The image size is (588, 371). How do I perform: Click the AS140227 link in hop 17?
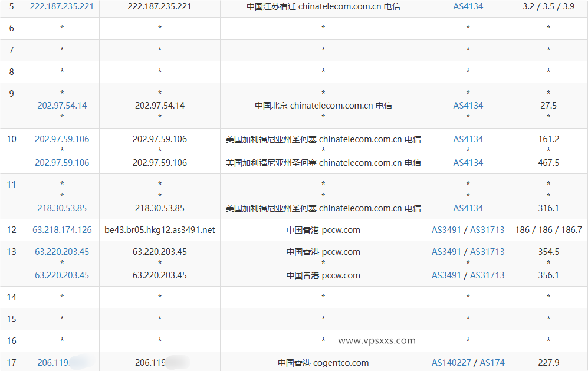coord(451,363)
